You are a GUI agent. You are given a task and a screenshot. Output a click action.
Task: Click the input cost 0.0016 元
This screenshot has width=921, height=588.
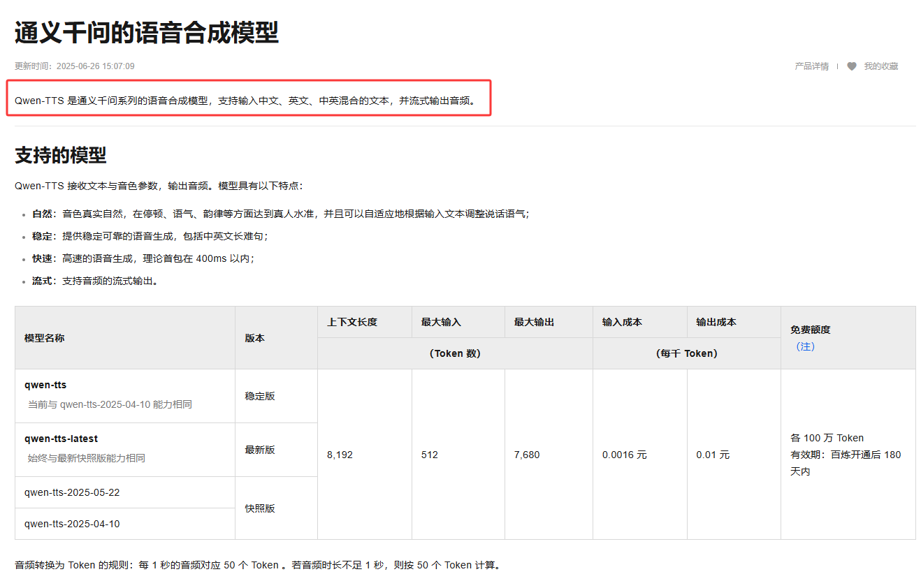click(x=625, y=455)
